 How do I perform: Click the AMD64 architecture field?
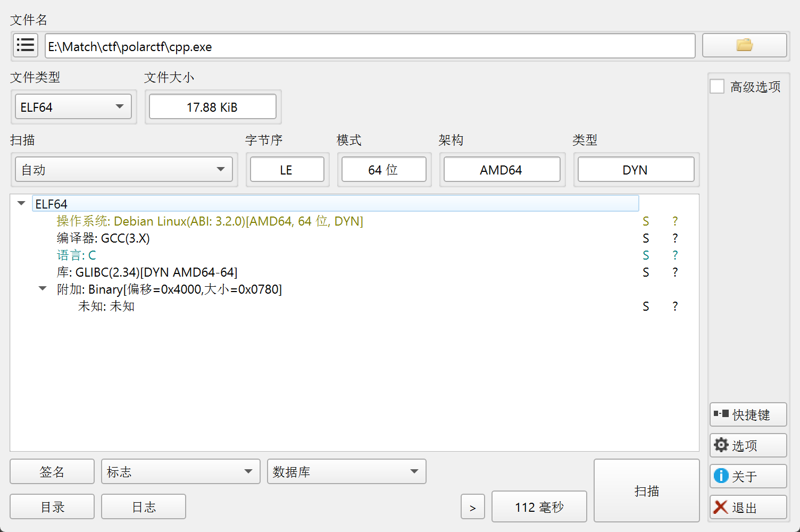click(502, 170)
